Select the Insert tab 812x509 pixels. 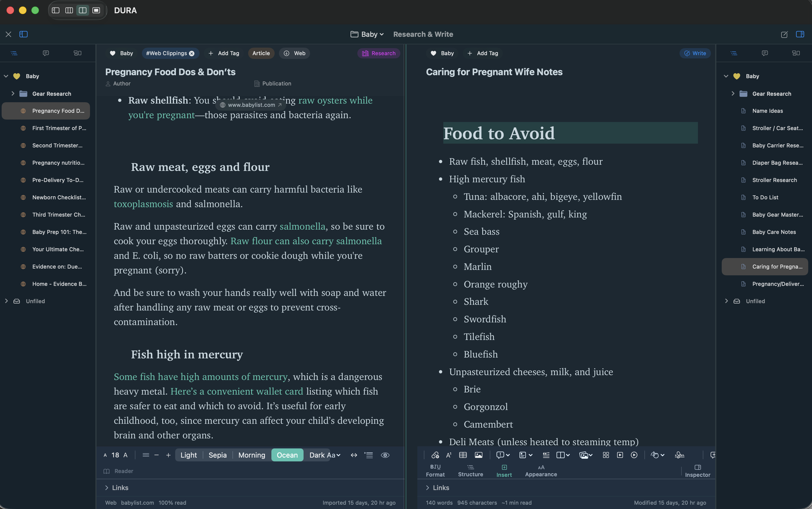coord(504,471)
